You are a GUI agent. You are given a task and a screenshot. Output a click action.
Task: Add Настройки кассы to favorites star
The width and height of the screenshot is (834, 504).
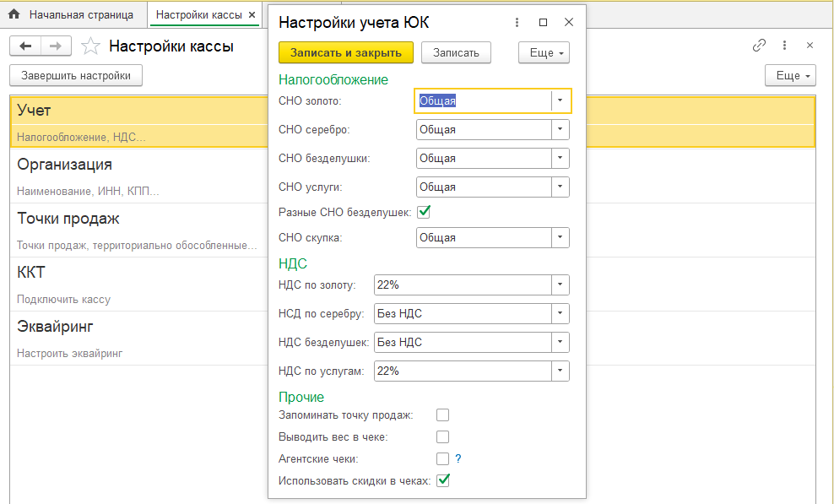(x=91, y=46)
